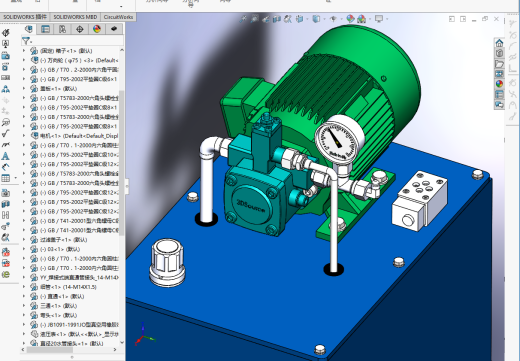Switch to the ConfigurationManager tab
520x361 pixels.
(62, 29)
